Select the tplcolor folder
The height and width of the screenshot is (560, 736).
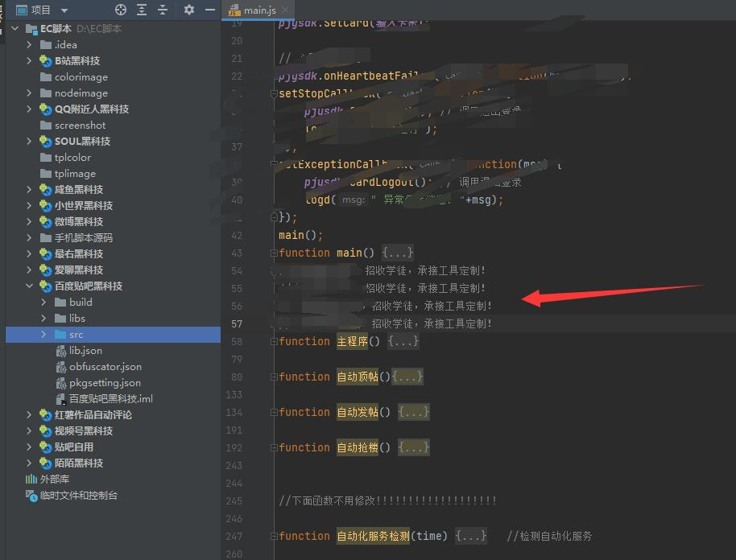pyautogui.click(x=72, y=157)
